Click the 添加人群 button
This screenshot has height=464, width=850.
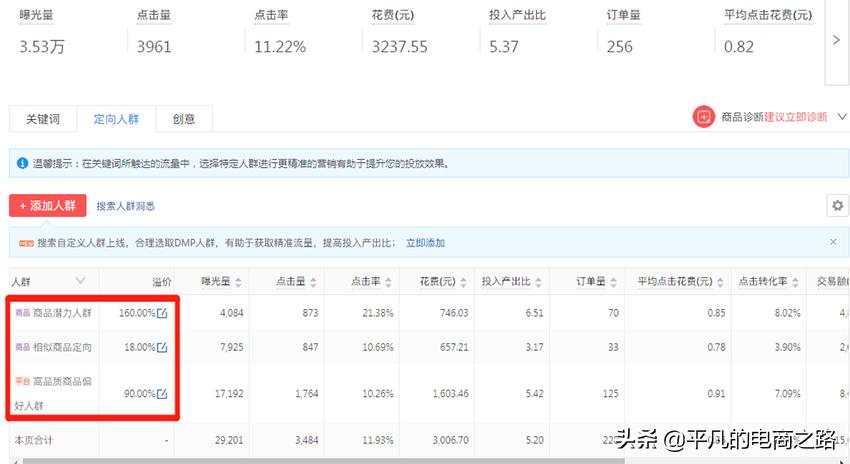click(x=48, y=205)
